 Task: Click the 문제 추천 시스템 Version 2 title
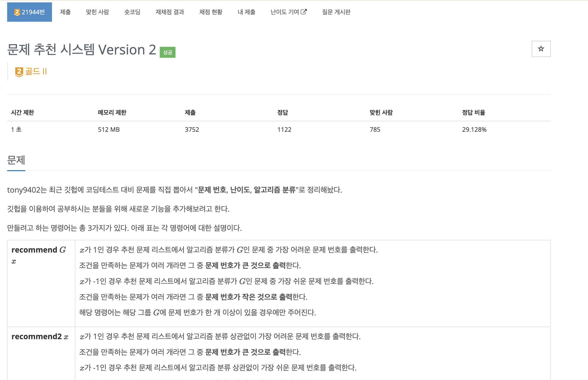tap(82, 50)
